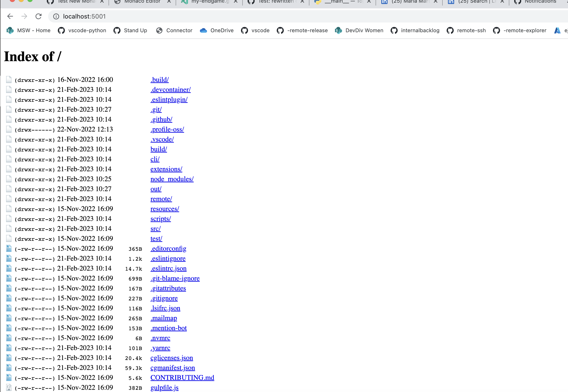Click the browser forward arrow

pyautogui.click(x=24, y=16)
